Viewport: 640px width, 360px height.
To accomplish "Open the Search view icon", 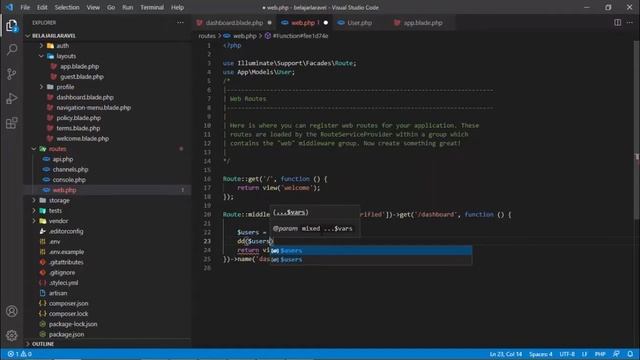I will pyautogui.click(x=11, y=49).
